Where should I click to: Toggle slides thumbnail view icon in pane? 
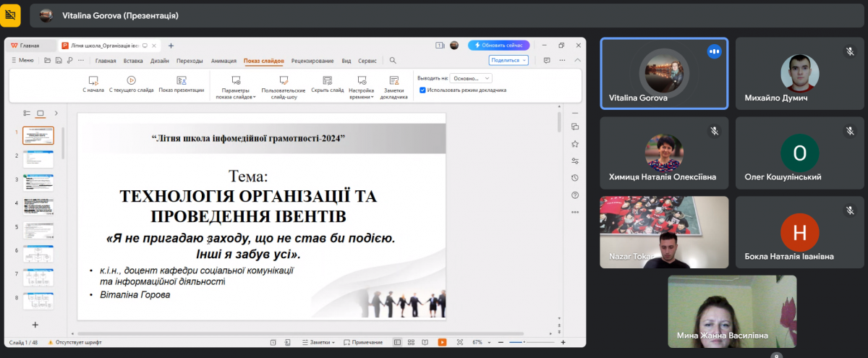pos(41,114)
